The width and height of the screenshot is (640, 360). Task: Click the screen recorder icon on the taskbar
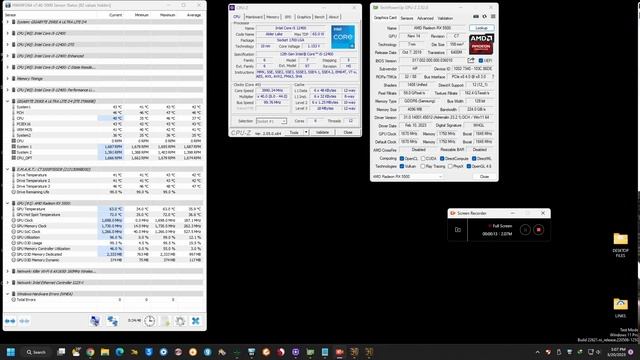click(x=340, y=352)
